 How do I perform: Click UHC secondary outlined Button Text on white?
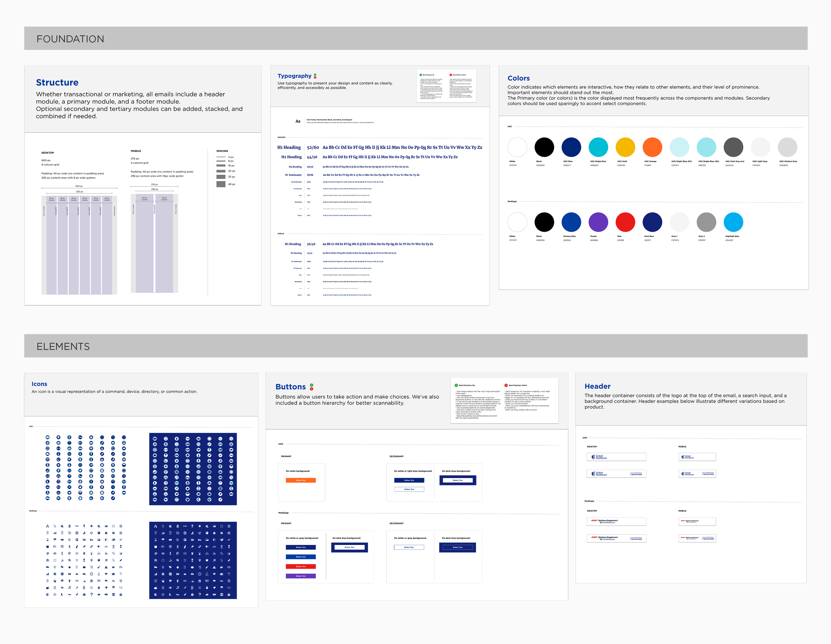(409, 489)
